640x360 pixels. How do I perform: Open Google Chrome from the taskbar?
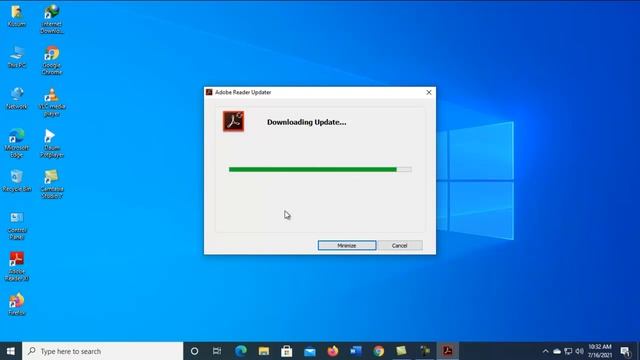379,351
